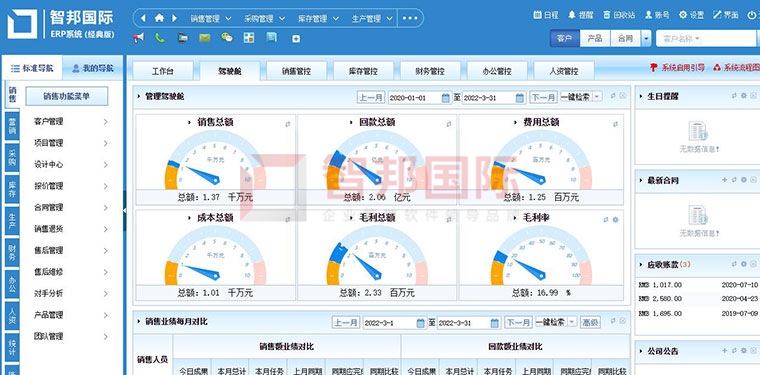This screenshot has height=375, width=760.
Task: Go back with the left arrow icon
Action: click(x=142, y=18)
